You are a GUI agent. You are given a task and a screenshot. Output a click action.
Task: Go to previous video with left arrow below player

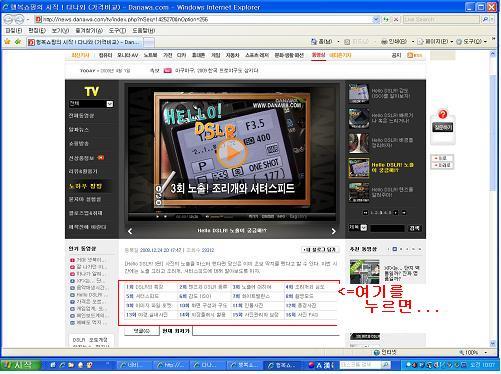coord(130,231)
